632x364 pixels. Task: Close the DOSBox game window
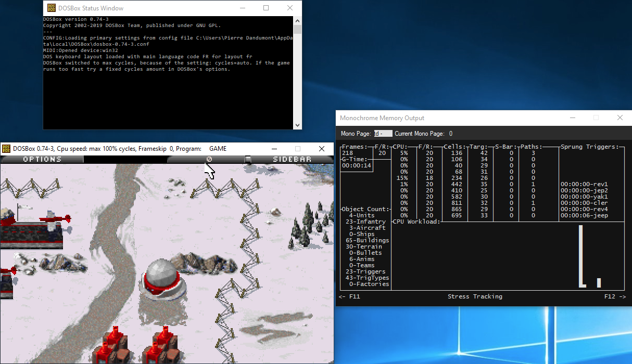click(x=321, y=149)
